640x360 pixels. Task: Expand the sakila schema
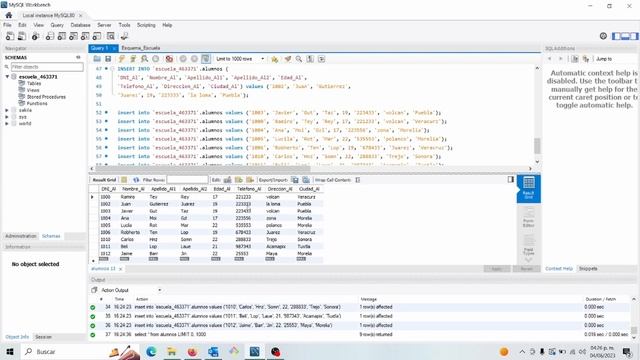[7, 110]
